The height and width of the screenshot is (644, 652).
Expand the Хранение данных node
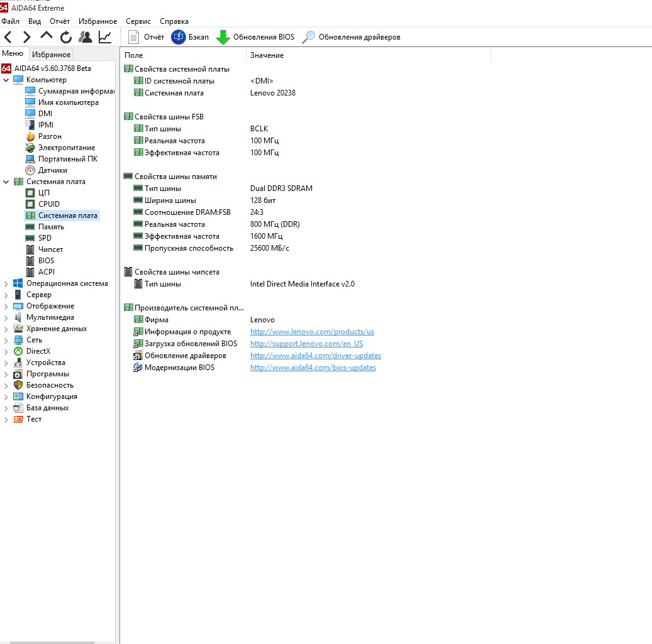click(6, 329)
